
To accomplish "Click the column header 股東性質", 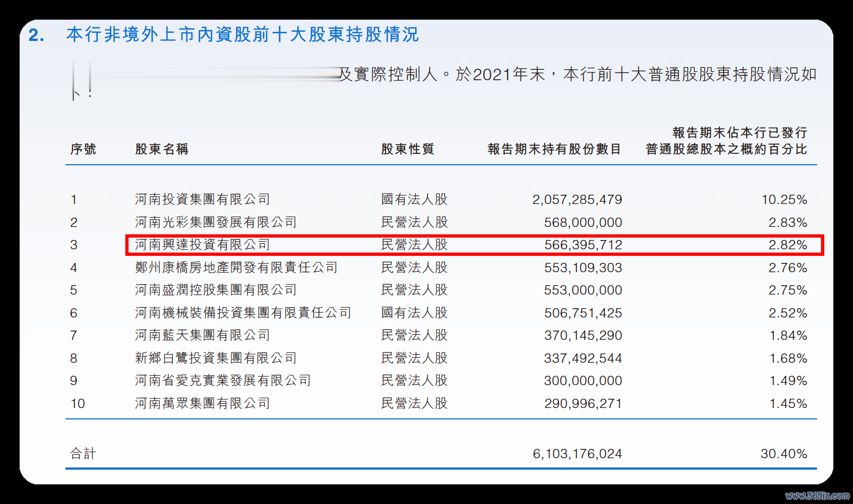I will pyautogui.click(x=408, y=149).
